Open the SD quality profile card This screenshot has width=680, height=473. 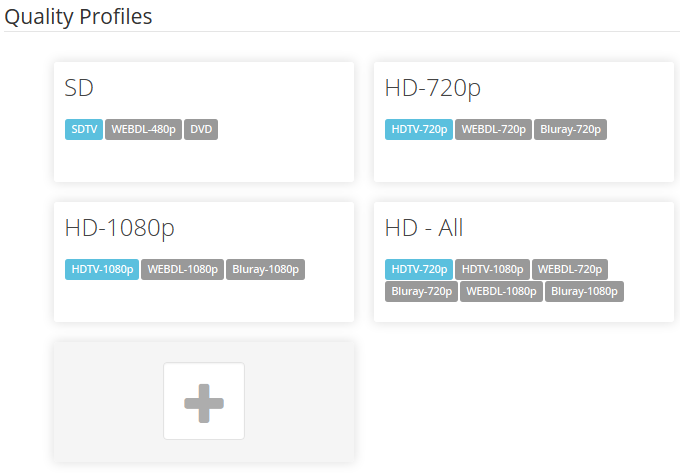(x=204, y=122)
